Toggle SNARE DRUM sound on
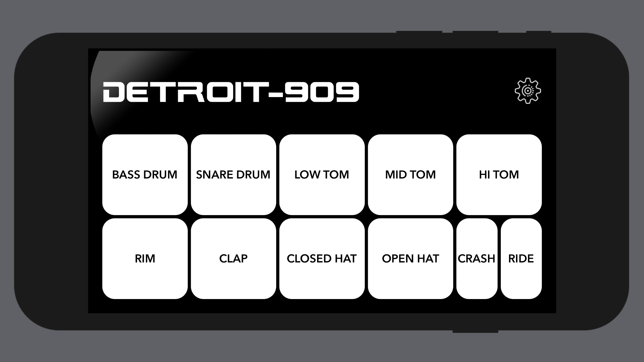Image resolution: width=644 pixels, height=362 pixels. [x=233, y=174]
